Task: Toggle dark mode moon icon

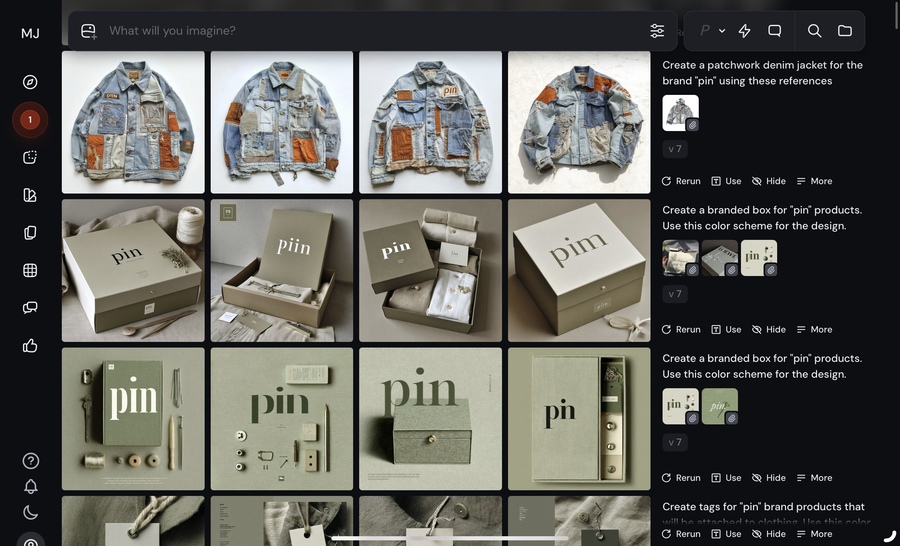Action: pos(30,512)
